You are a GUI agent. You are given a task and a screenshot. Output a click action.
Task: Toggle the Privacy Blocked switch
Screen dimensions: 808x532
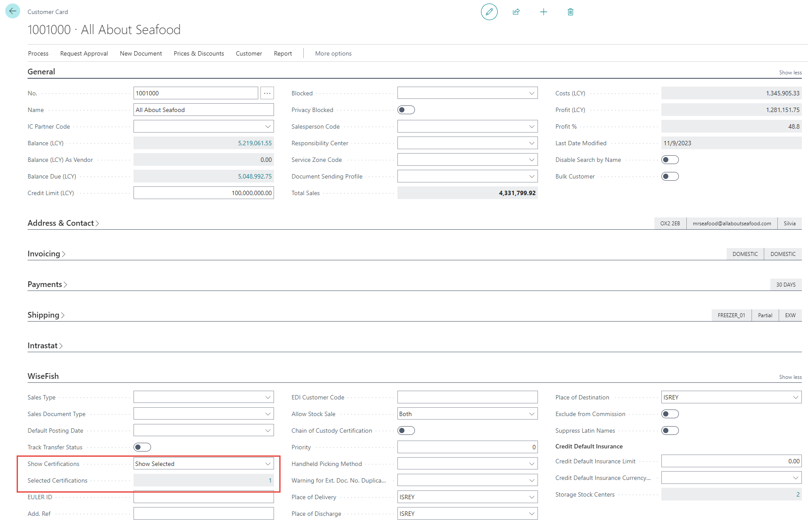[406, 110]
